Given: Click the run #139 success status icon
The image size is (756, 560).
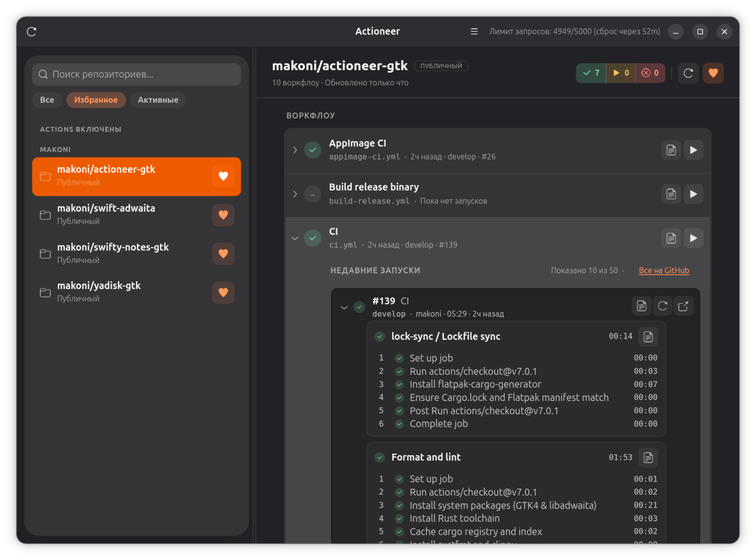Looking at the screenshot, I should 359,307.
